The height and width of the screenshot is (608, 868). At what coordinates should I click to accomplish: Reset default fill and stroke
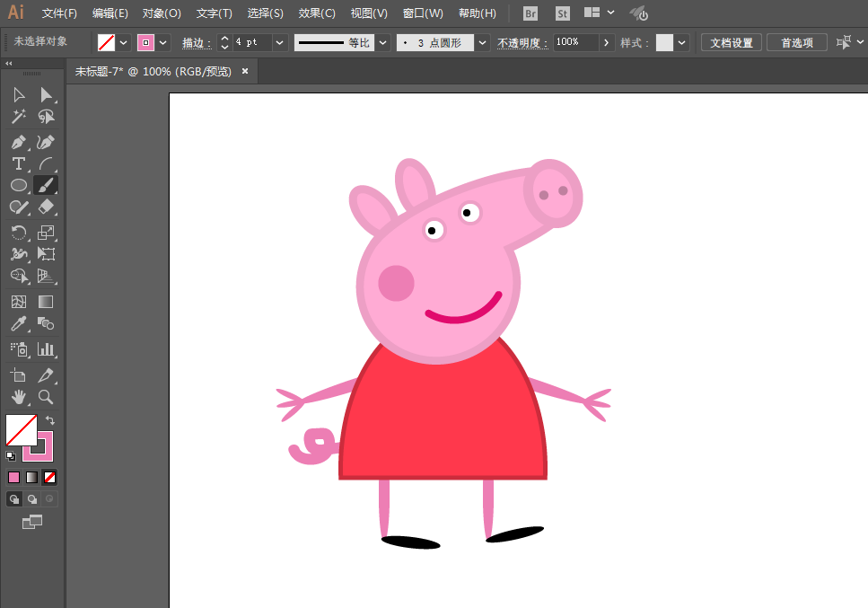point(11,456)
